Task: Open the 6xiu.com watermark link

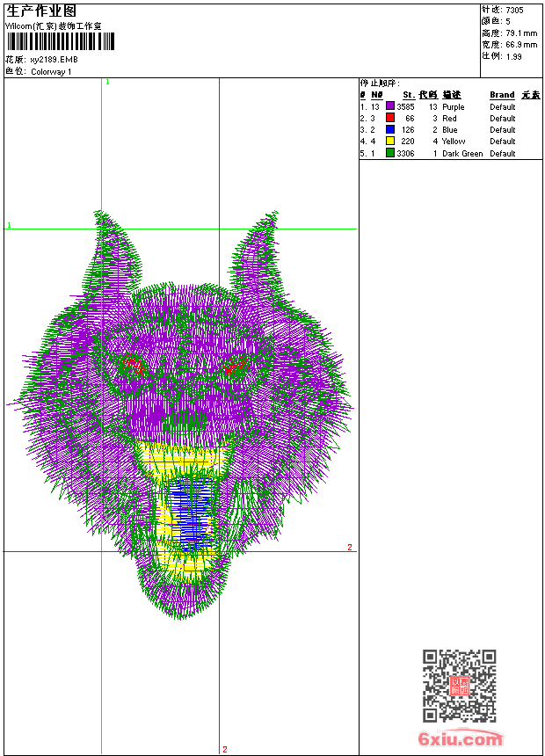Action: coord(460,739)
